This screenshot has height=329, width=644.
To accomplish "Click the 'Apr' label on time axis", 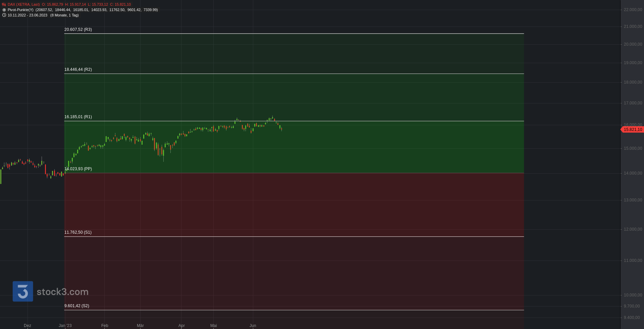I will pyautogui.click(x=181, y=326).
